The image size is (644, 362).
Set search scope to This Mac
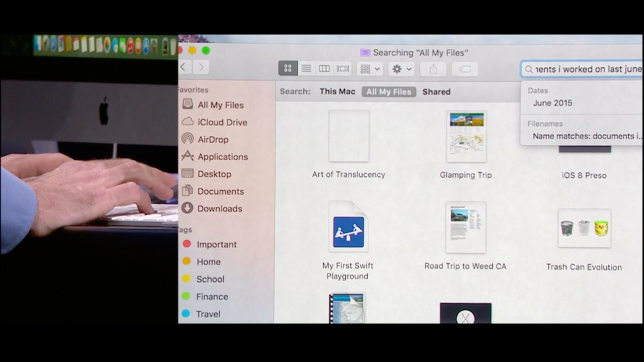(x=337, y=92)
